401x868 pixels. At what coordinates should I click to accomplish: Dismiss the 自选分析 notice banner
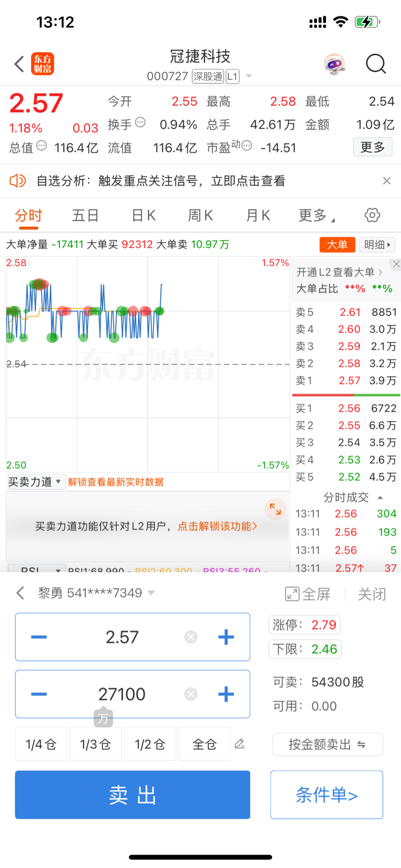coord(386,181)
